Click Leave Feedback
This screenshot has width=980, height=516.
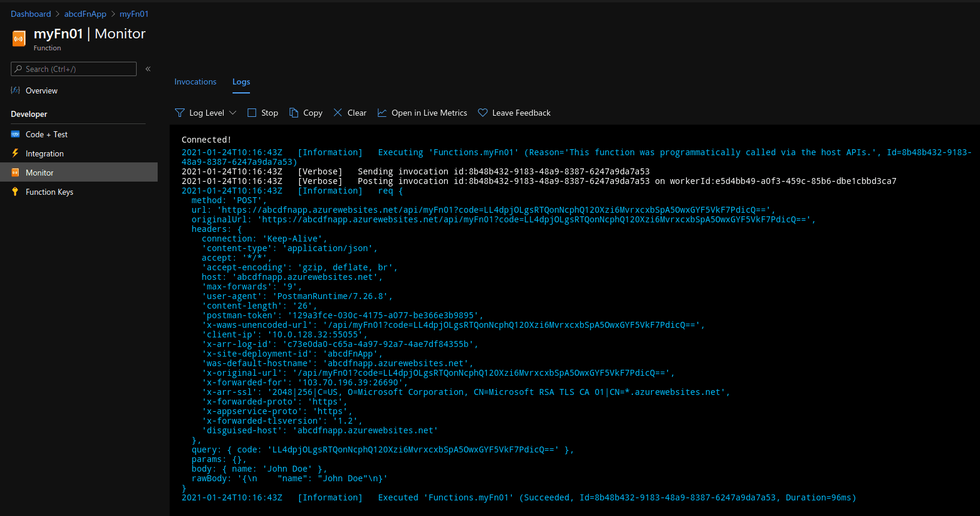(x=514, y=113)
